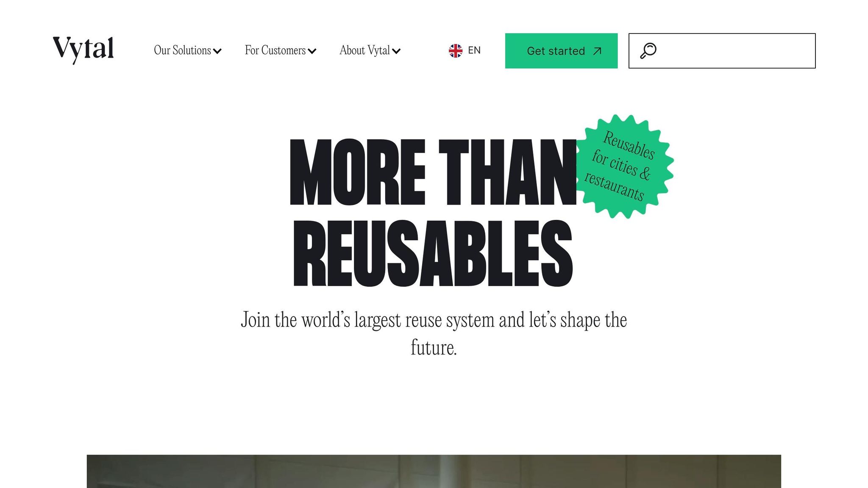
Task: Click the Get started button
Action: point(561,51)
